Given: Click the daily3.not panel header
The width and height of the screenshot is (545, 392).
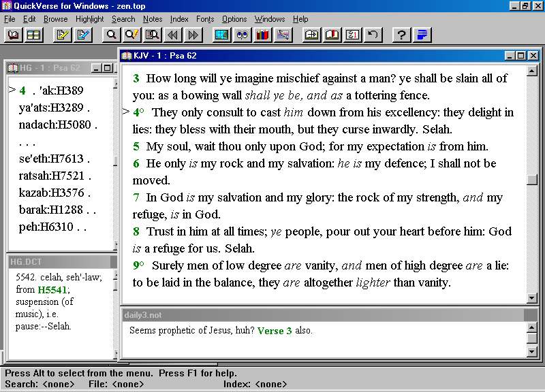Looking at the screenshot, I should coord(323,315).
